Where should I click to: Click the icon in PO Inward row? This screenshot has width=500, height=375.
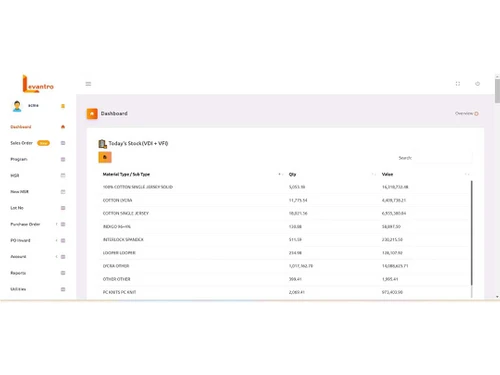[63, 241]
